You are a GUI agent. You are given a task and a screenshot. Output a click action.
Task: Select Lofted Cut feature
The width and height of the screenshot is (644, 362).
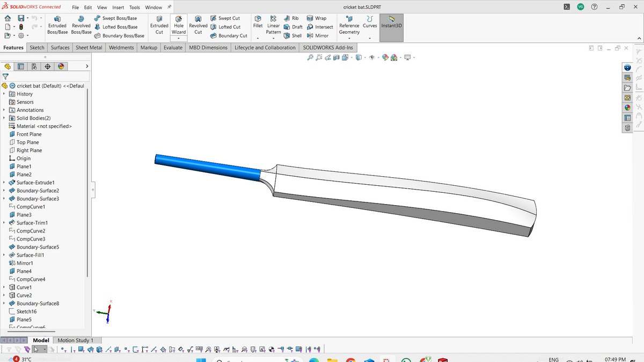[x=225, y=27]
